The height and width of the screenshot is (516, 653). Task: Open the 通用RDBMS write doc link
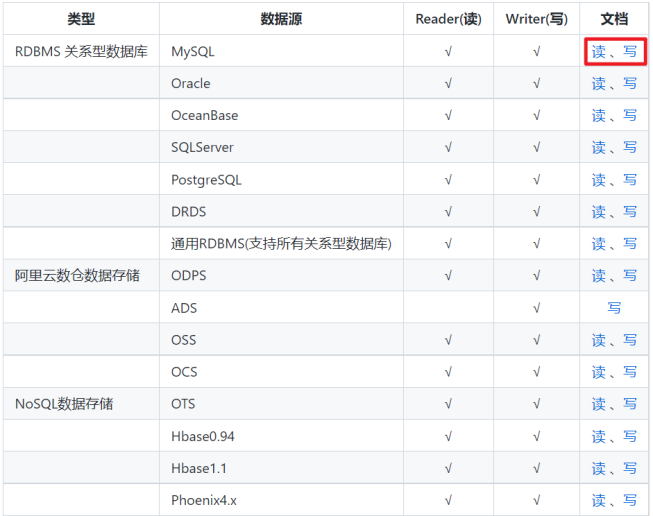point(630,244)
